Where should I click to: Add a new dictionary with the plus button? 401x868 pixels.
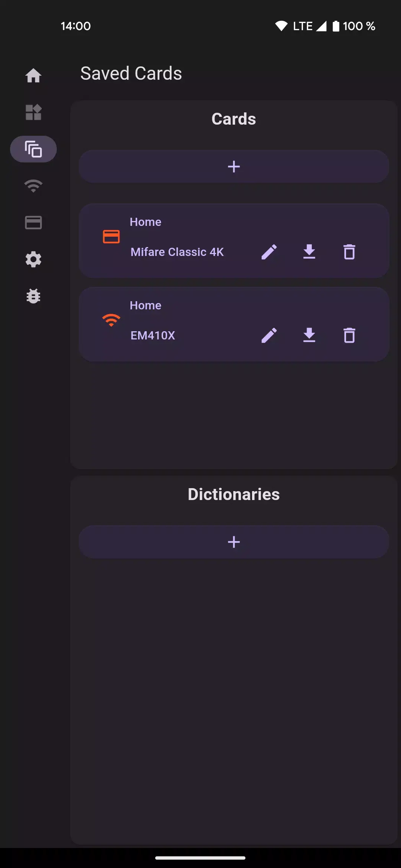234,542
